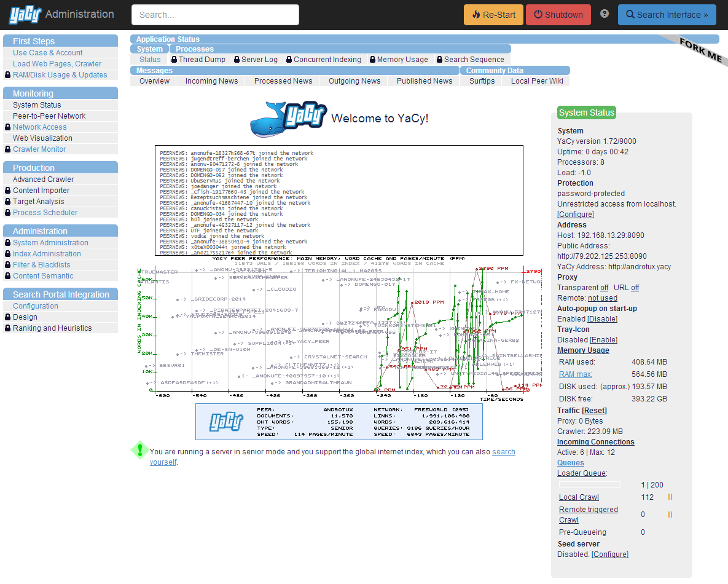Click the lock icon beside Concurrent Indexing
Image resolution: width=728 pixels, height=584 pixels.
pos(289,60)
